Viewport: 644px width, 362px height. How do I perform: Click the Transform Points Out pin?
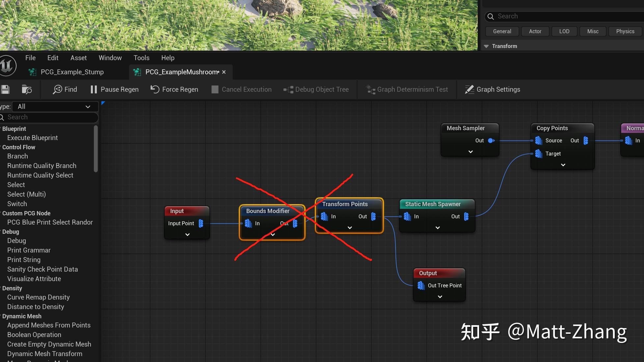click(x=373, y=216)
